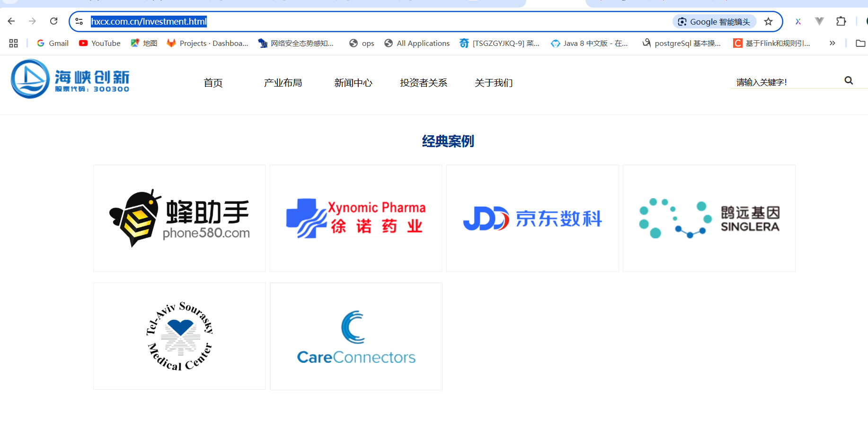
Task: Open the 基于Flink和规则引擎 bookmark
Action: [x=771, y=43]
